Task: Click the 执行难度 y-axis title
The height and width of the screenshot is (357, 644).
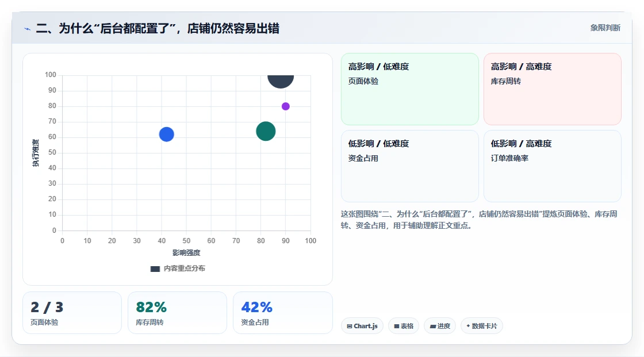Action: point(36,153)
